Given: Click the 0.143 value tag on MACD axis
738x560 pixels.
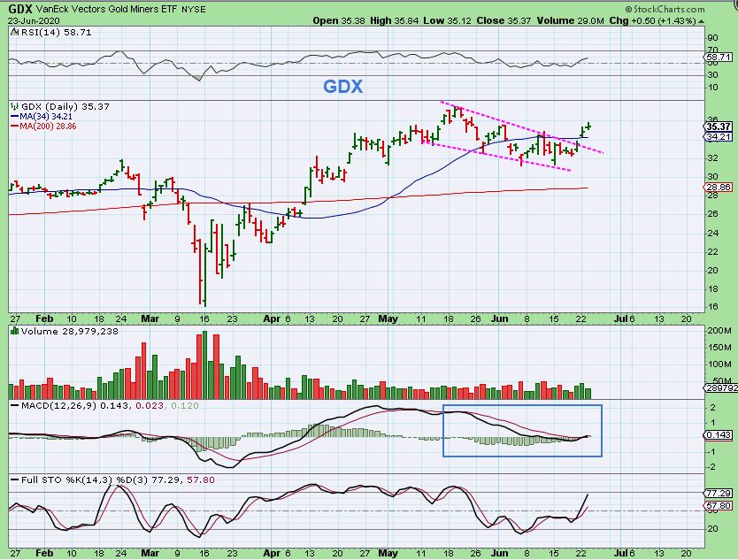Looking at the screenshot, I should pos(719,435).
